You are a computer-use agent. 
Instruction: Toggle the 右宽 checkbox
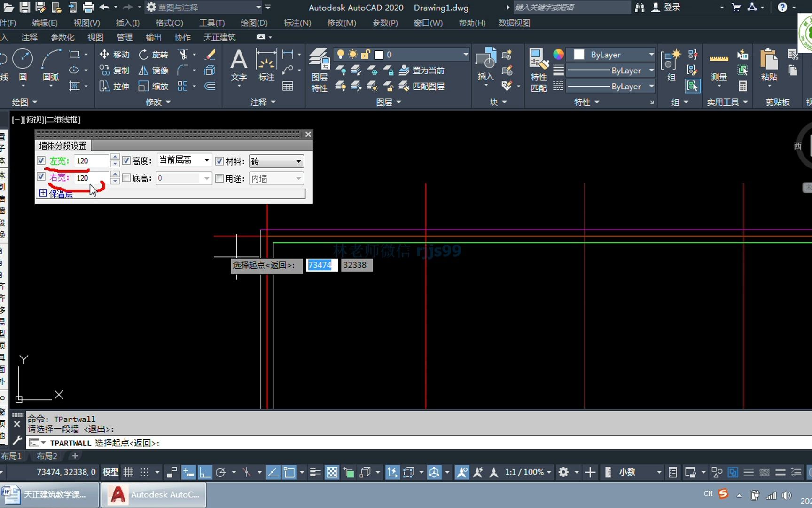click(x=41, y=177)
